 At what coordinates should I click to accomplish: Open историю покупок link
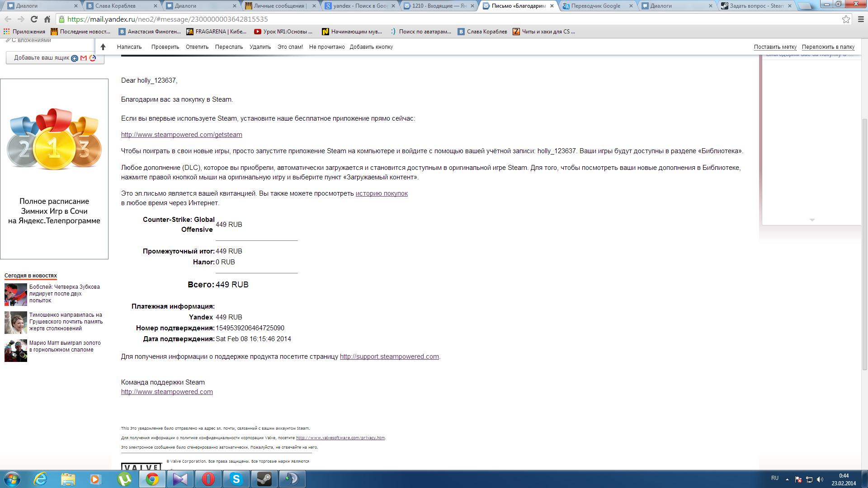click(x=382, y=193)
